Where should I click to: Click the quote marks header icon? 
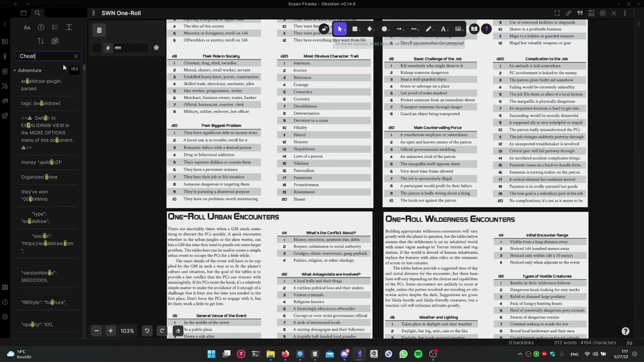pos(580,13)
